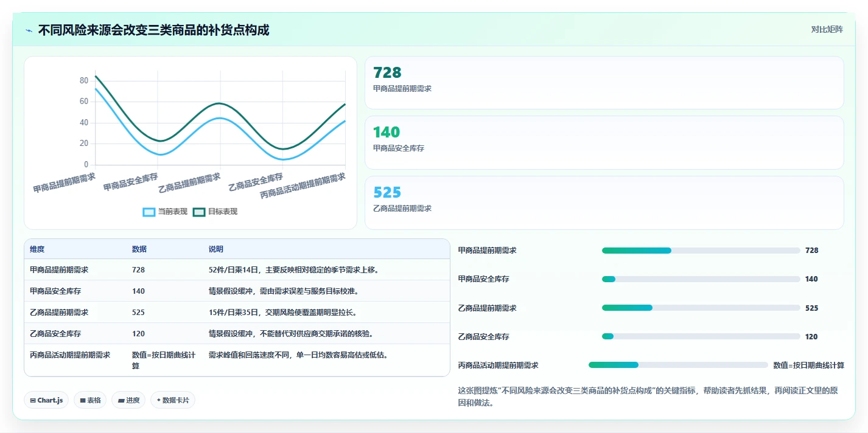Click the 数据卡片 tag chip
Image resolution: width=868 pixels, height=433 pixels.
[173, 400]
